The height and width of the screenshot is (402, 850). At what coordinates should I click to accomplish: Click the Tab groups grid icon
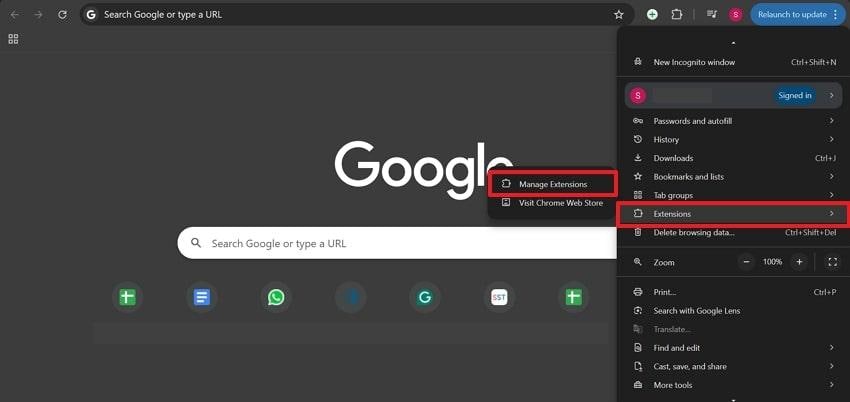click(638, 195)
